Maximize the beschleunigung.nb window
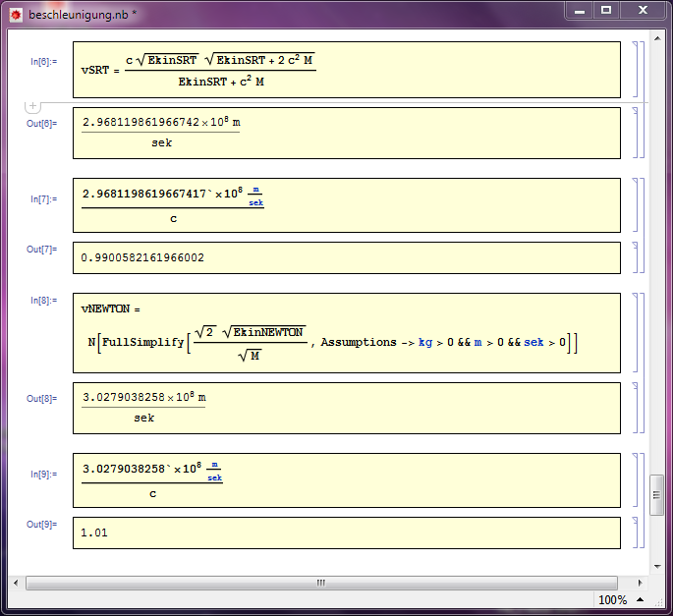Screen dimensions: 673x616 point(606,10)
